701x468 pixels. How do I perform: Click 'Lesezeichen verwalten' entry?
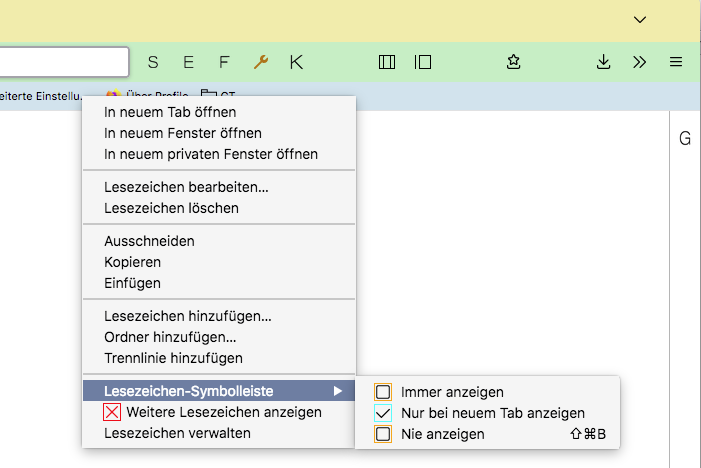pyautogui.click(x=177, y=433)
